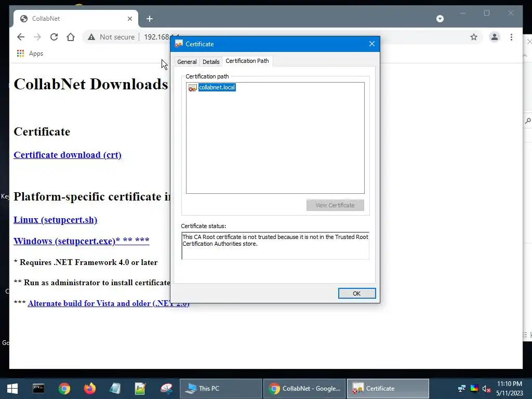Viewport: 532px width, 399px height.
Task: Reload the CollabNet page
Action: 54,37
